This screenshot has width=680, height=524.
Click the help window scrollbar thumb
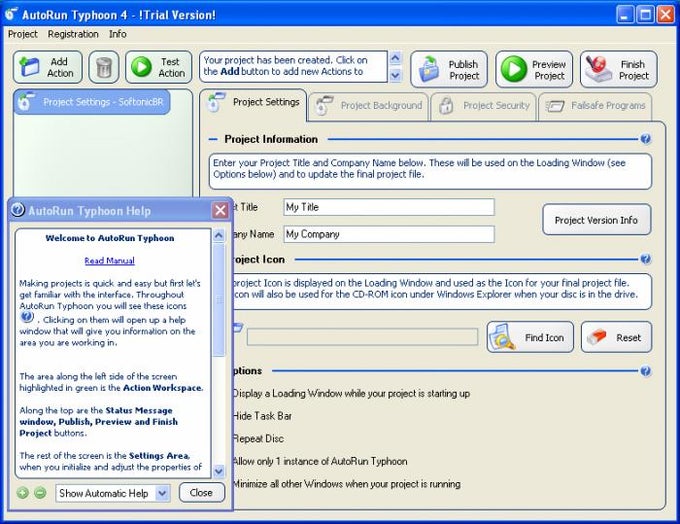point(219,299)
